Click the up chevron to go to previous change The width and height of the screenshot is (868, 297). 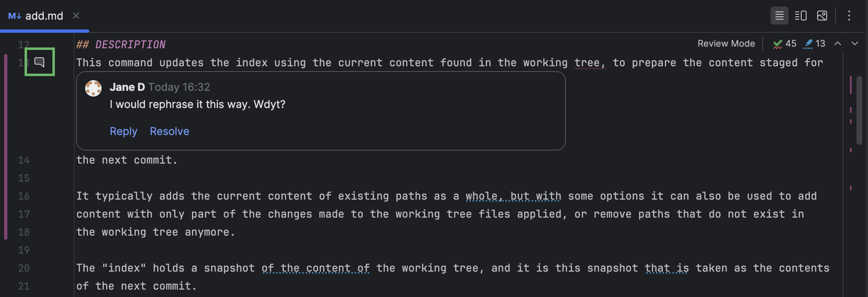point(838,43)
